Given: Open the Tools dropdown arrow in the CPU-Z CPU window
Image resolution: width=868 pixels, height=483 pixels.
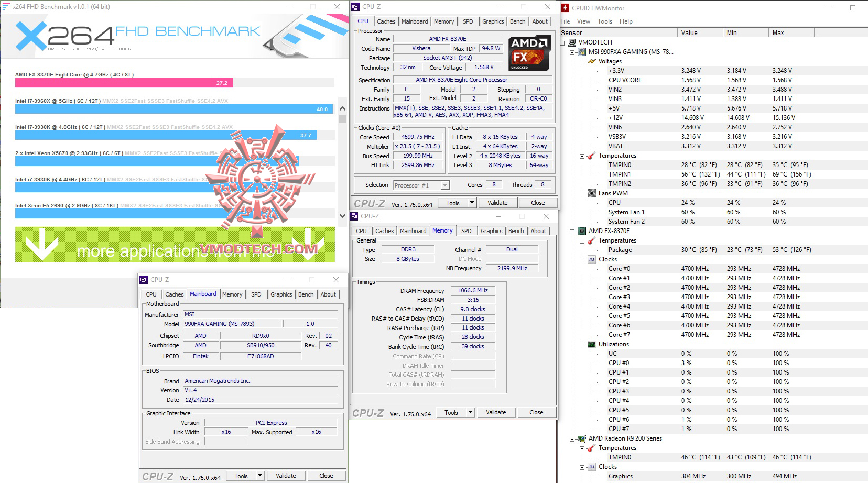Looking at the screenshot, I should coord(472,203).
